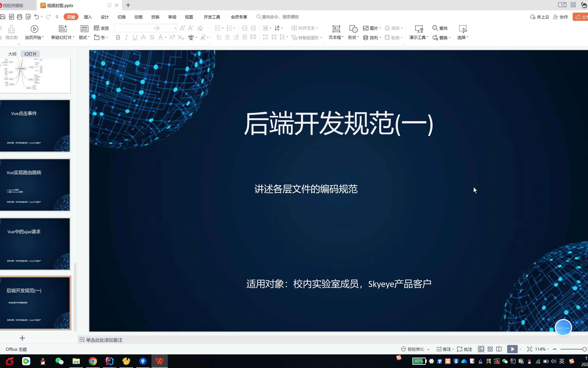Open the font size dropdown
This screenshot has width=588, height=368.
tap(175, 28)
